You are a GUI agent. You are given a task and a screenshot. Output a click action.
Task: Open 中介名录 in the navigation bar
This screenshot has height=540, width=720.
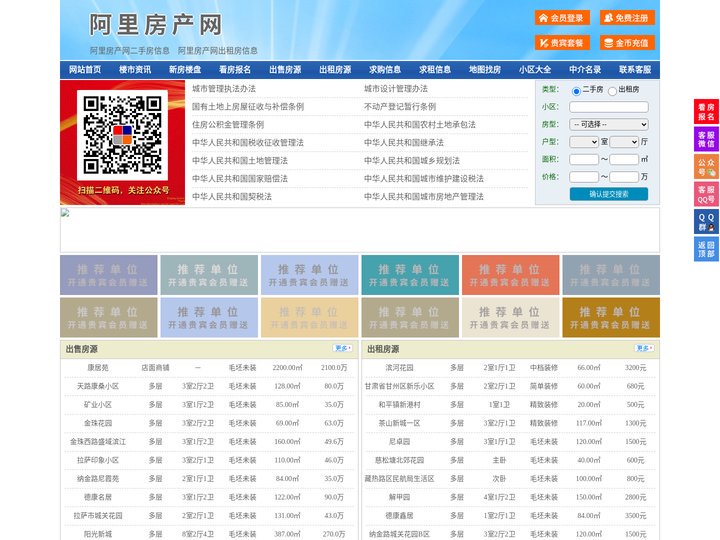[585, 70]
